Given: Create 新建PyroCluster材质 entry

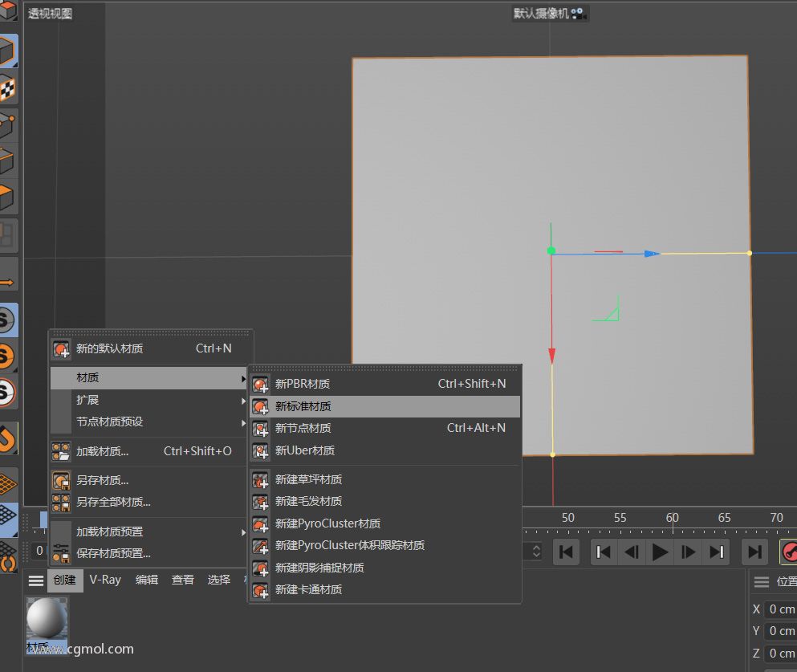Looking at the screenshot, I should coord(384,523).
